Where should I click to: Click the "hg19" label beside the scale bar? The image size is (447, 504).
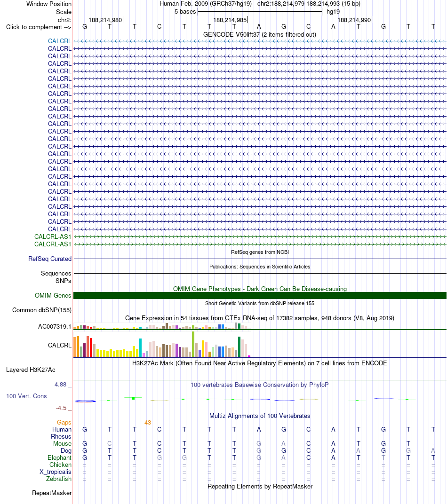pyautogui.click(x=333, y=12)
